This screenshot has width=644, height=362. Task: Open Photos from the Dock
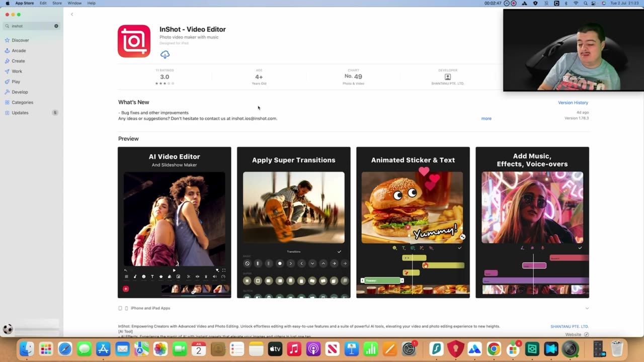tap(160, 349)
